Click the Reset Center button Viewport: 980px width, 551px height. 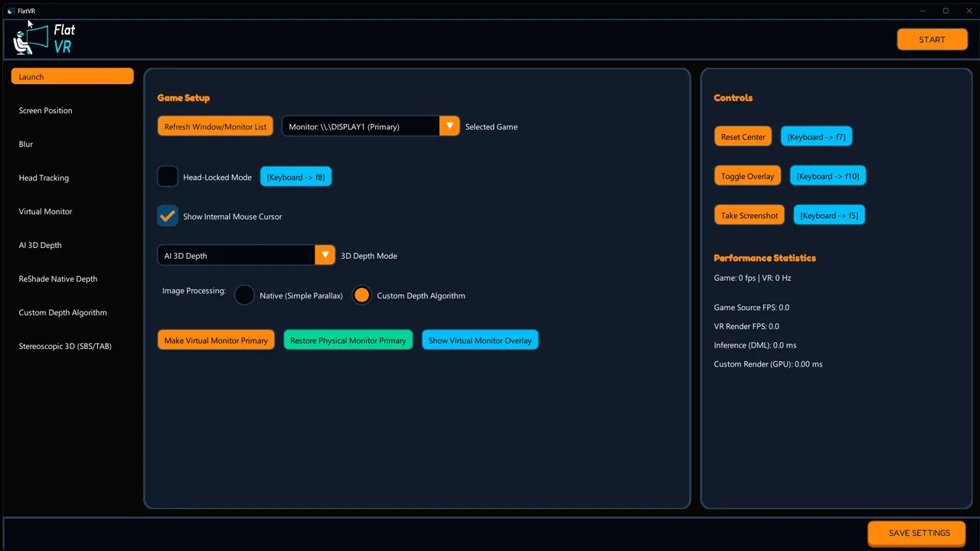[x=743, y=136]
